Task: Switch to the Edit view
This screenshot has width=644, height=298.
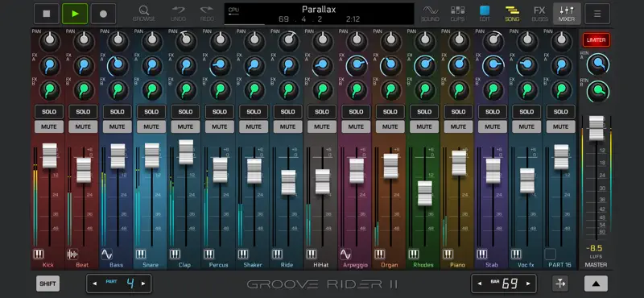Action: (x=485, y=14)
